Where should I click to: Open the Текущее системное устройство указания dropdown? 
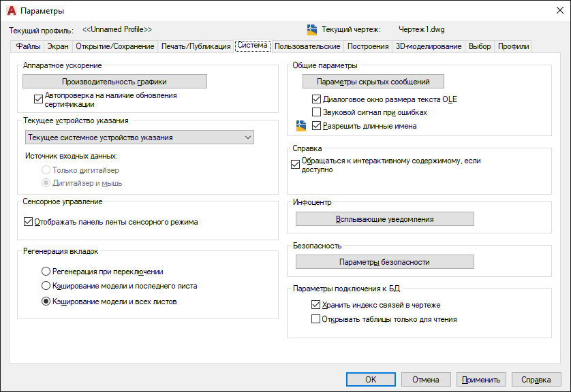click(x=140, y=137)
